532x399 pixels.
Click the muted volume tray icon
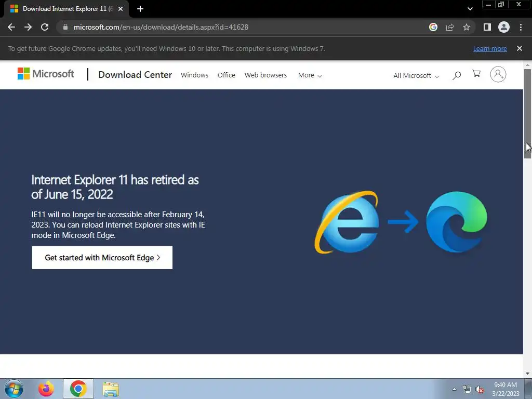[x=480, y=390]
